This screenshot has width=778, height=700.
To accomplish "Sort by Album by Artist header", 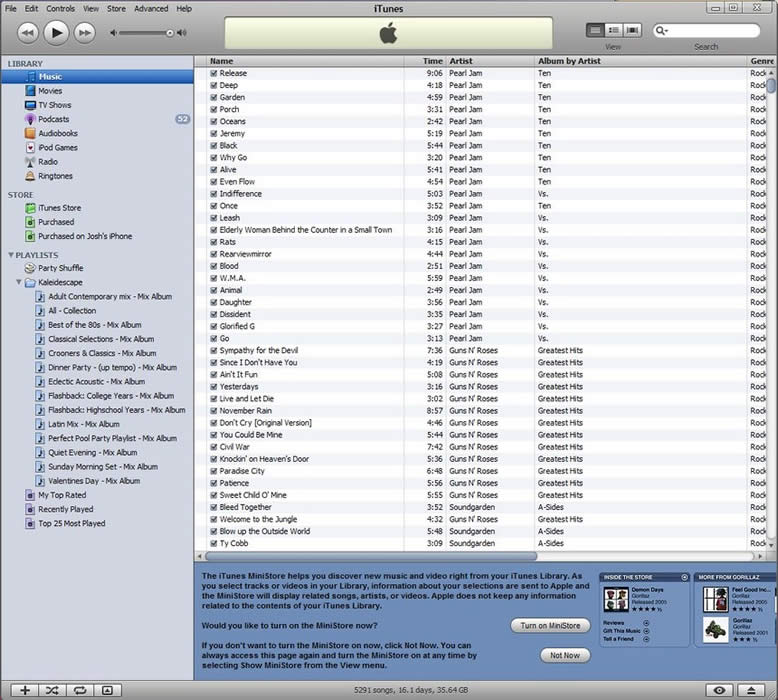I will pyautogui.click(x=641, y=61).
